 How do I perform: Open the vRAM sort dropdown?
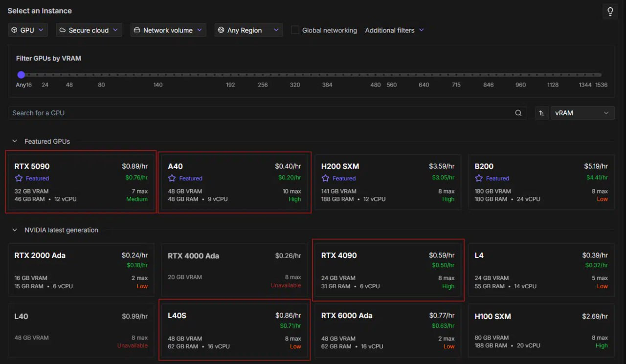pos(582,113)
